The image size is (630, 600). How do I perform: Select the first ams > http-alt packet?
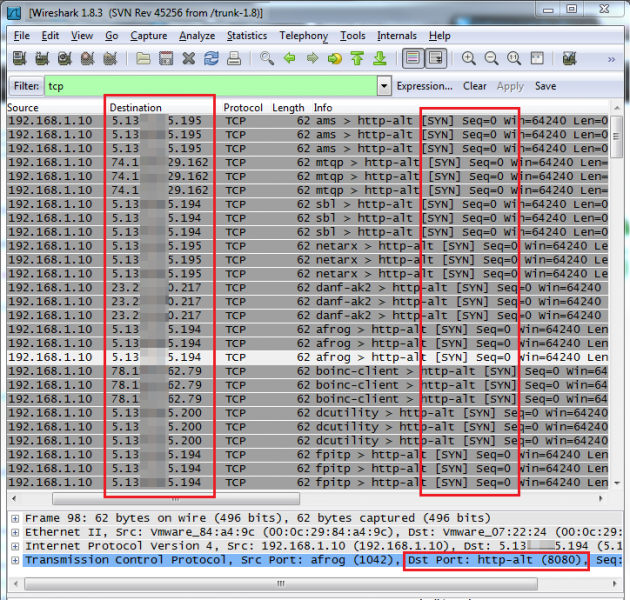pos(308,121)
